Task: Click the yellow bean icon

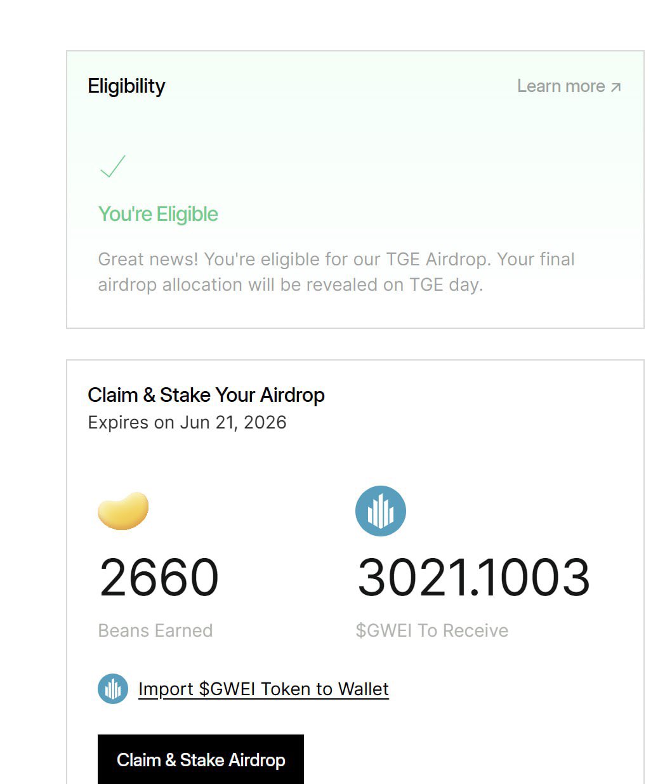Action: tap(123, 510)
